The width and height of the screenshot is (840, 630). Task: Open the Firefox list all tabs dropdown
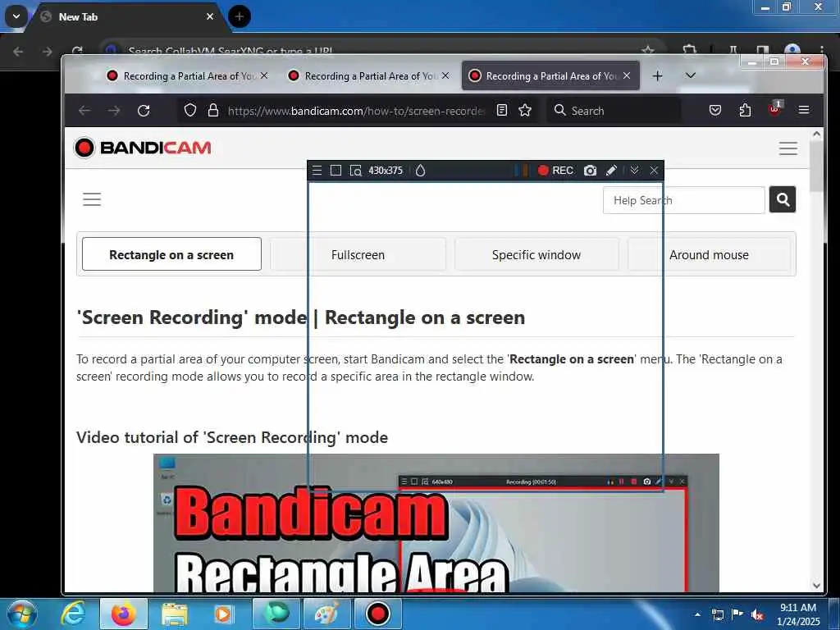pyautogui.click(x=691, y=75)
